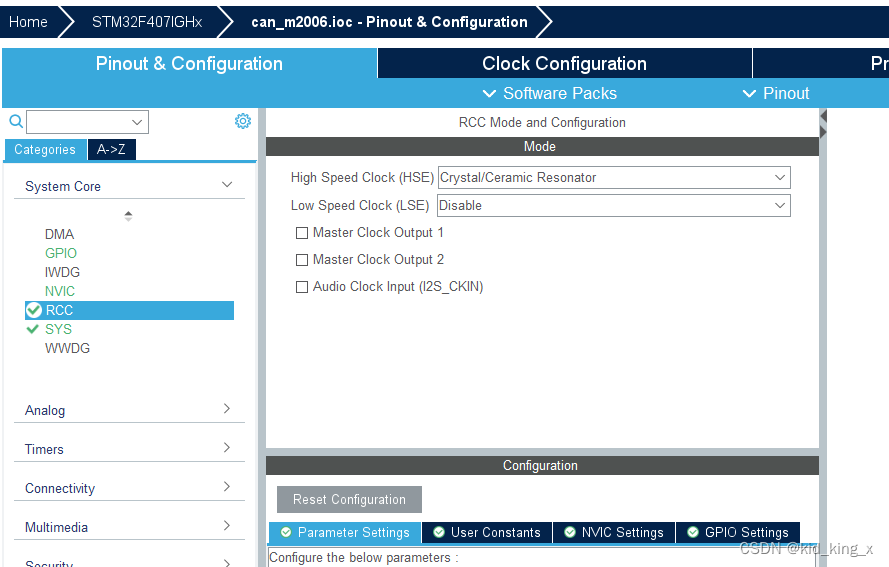
Task: Enable Master Clock Output 2 checkbox
Action: click(x=302, y=260)
